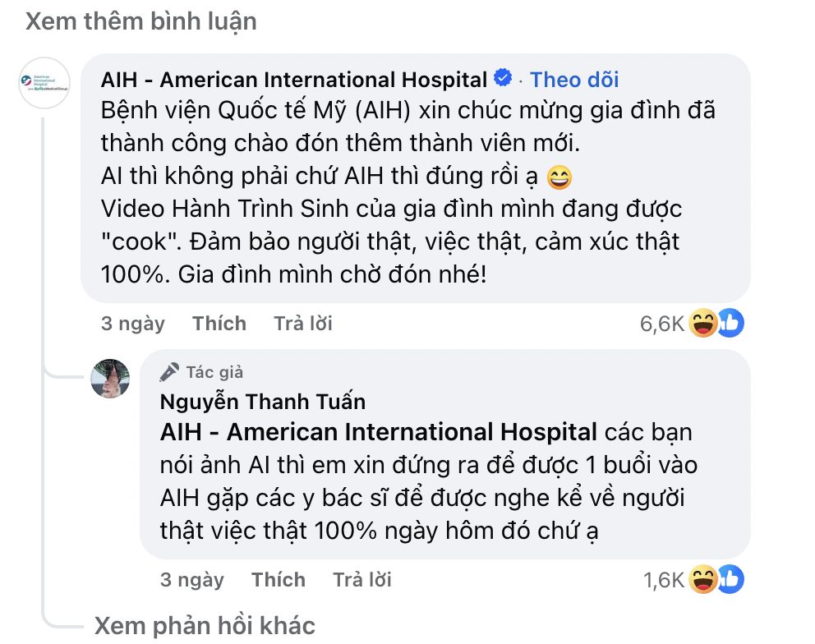Image resolution: width=815 pixels, height=644 pixels.
Task: Open the AIH - American International Hospital commenter name
Action: 294,80
